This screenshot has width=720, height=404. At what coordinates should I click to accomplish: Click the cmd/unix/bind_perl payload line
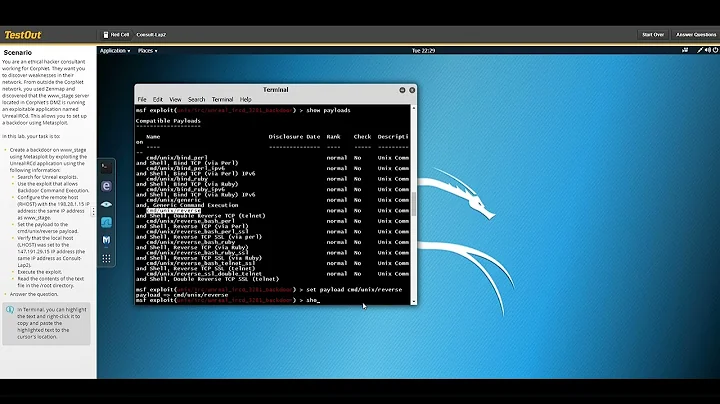(x=177, y=157)
